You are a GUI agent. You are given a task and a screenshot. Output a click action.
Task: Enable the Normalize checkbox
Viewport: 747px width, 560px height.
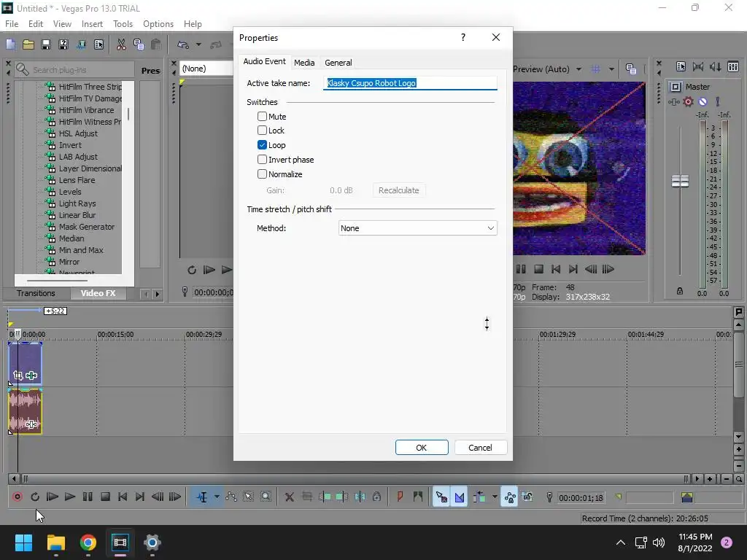[x=262, y=174]
